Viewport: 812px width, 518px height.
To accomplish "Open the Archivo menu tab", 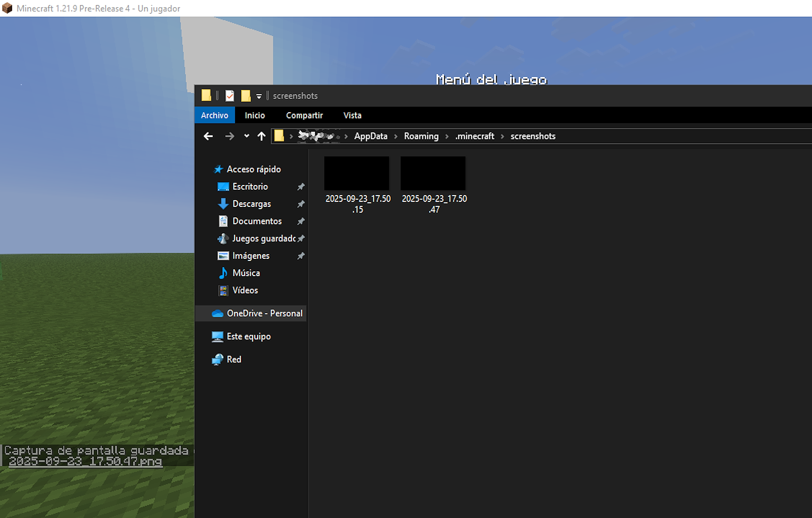I will tap(214, 115).
